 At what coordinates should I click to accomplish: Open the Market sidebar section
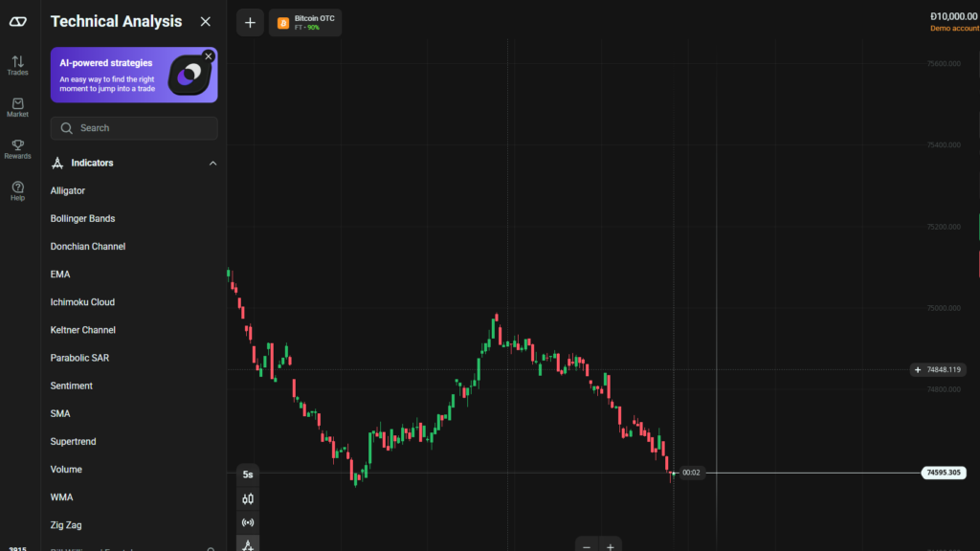17,107
